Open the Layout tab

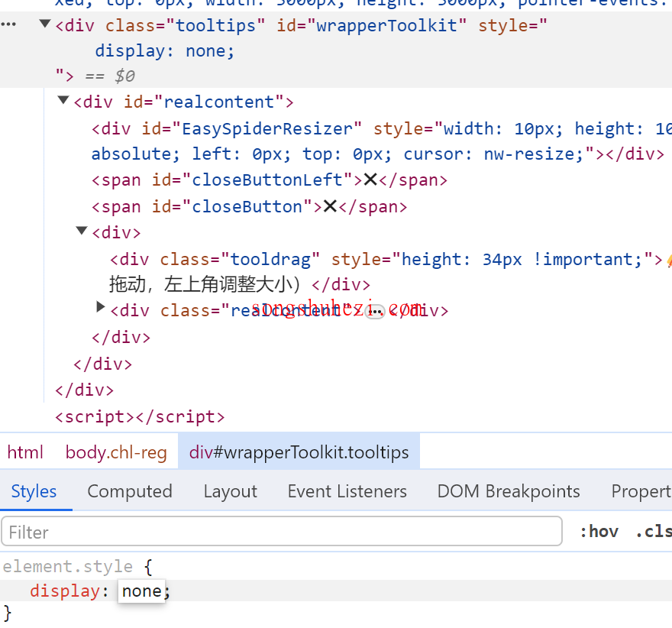pos(231,491)
